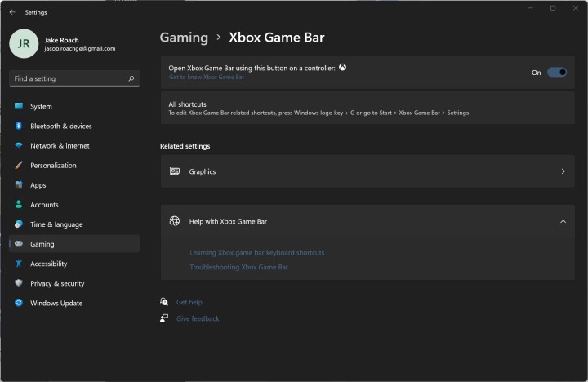
Task: Click the Xbox logo button icon
Action: pos(342,68)
